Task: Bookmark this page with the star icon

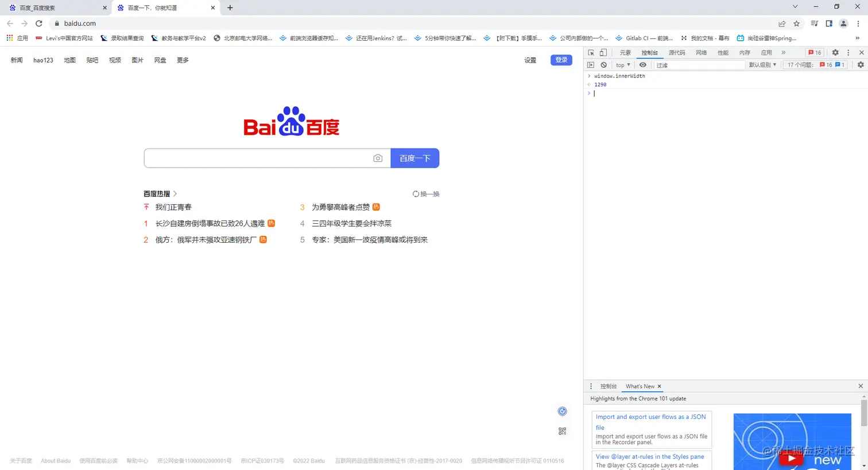Action: 796,24
